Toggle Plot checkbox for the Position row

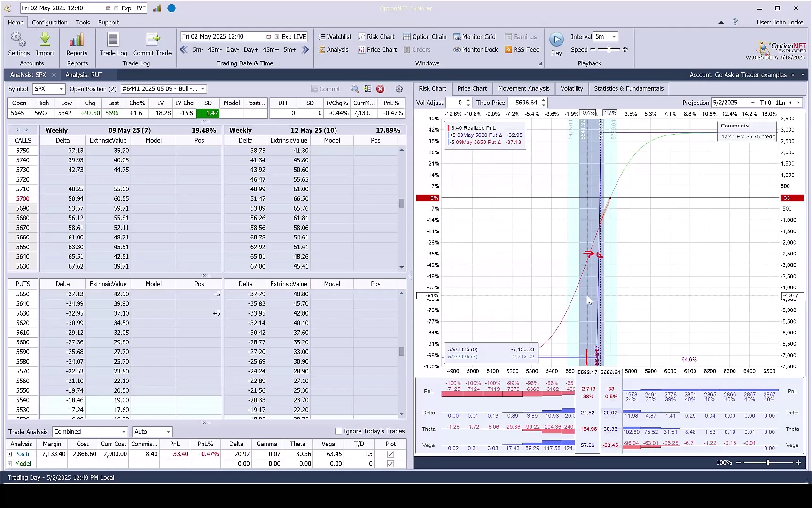[x=390, y=454]
